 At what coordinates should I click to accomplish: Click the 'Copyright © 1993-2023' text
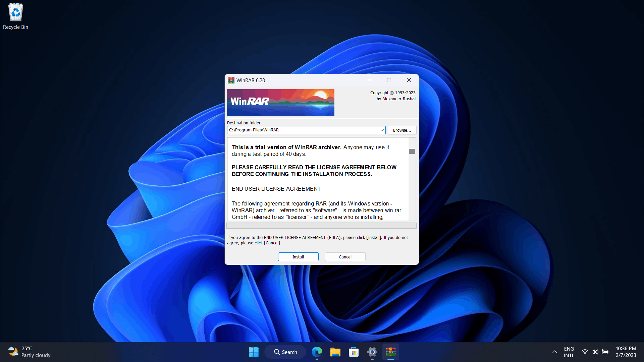(x=393, y=93)
